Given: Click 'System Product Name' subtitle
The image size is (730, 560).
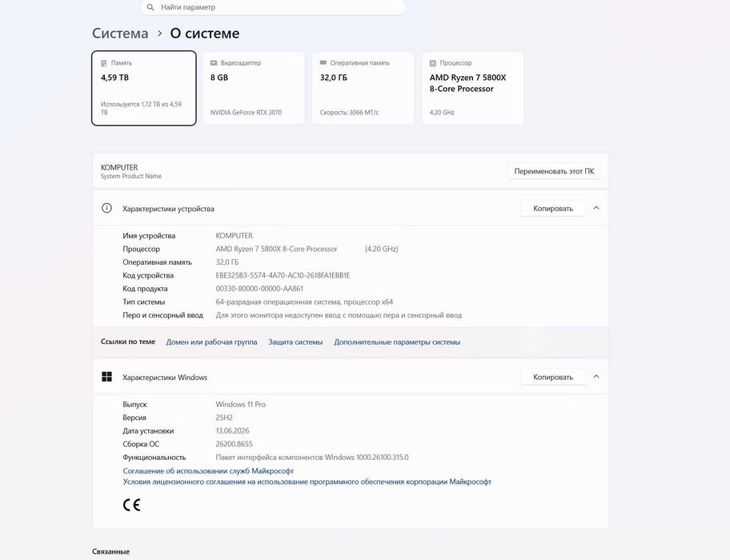Looking at the screenshot, I should click(130, 176).
